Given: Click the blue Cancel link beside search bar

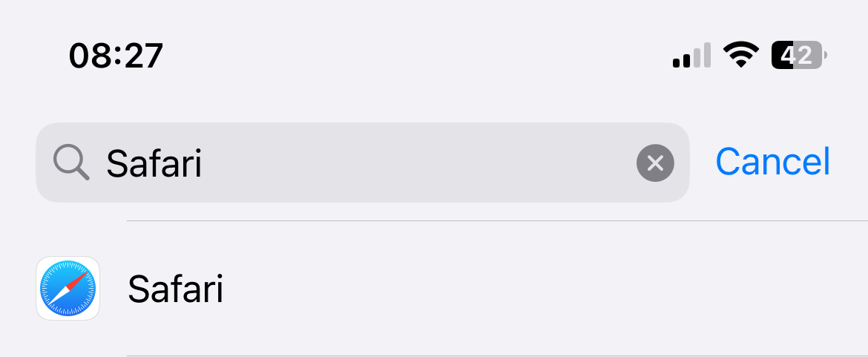Looking at the screenshot, I should coord(772,161).
